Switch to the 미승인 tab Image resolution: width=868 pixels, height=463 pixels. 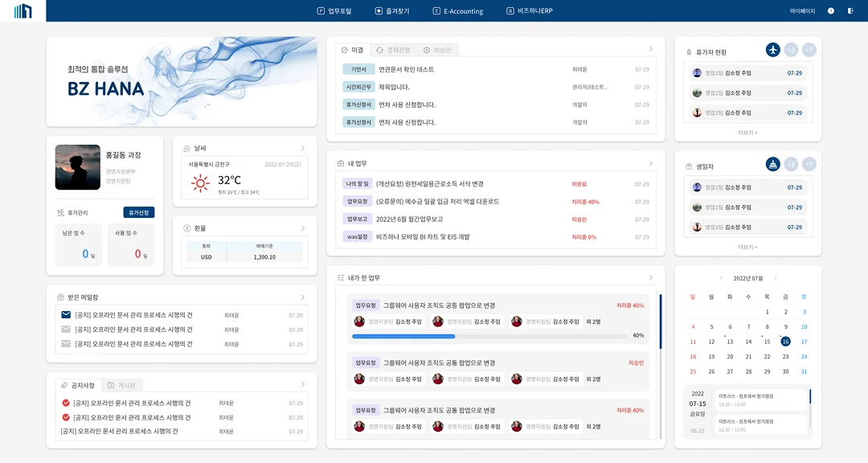437,50
